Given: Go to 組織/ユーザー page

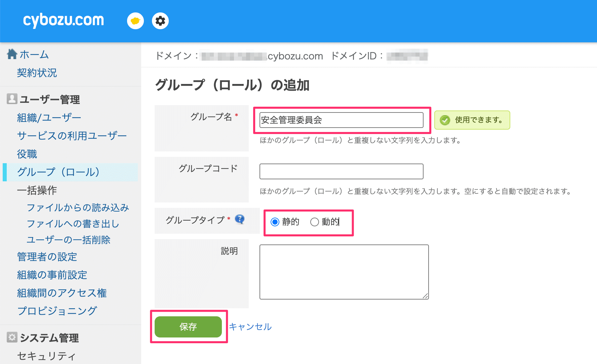Looking at the screenshot, I should click(49, 118).
